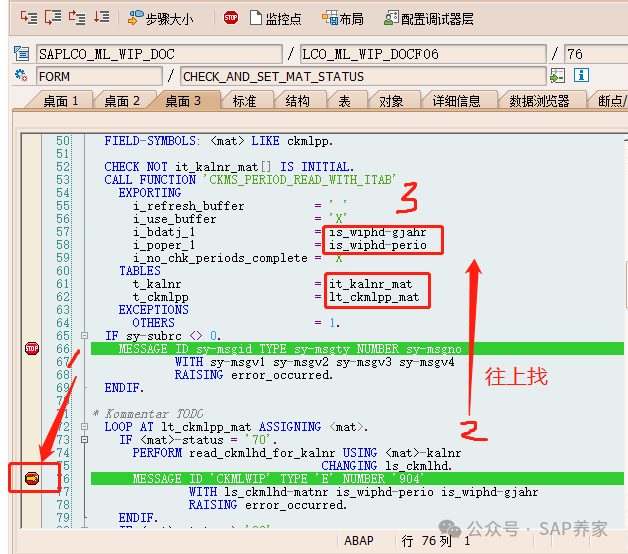Viewport: 628px width, 554px height.
Task: Click the program list icon beside SAPLCO_ML_WIP_DOC
Action: [x=21, y=54]
